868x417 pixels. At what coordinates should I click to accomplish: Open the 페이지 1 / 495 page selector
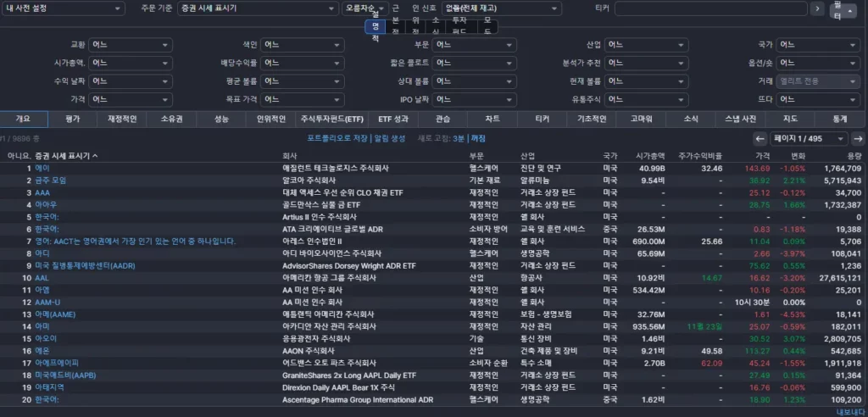[x=810, y=138]
